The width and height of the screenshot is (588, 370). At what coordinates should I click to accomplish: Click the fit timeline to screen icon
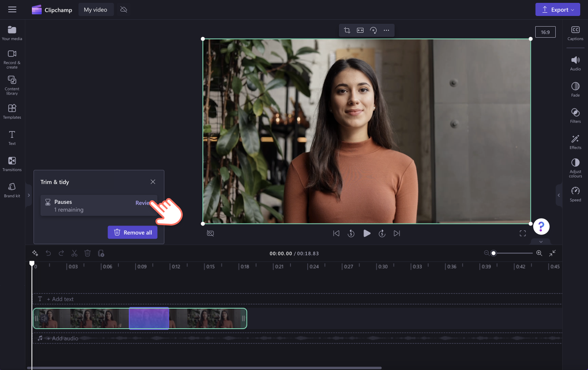552,253
